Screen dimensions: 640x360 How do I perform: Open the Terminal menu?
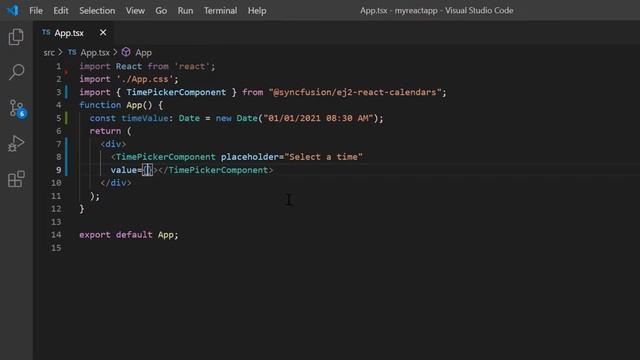tap(220, 11)
